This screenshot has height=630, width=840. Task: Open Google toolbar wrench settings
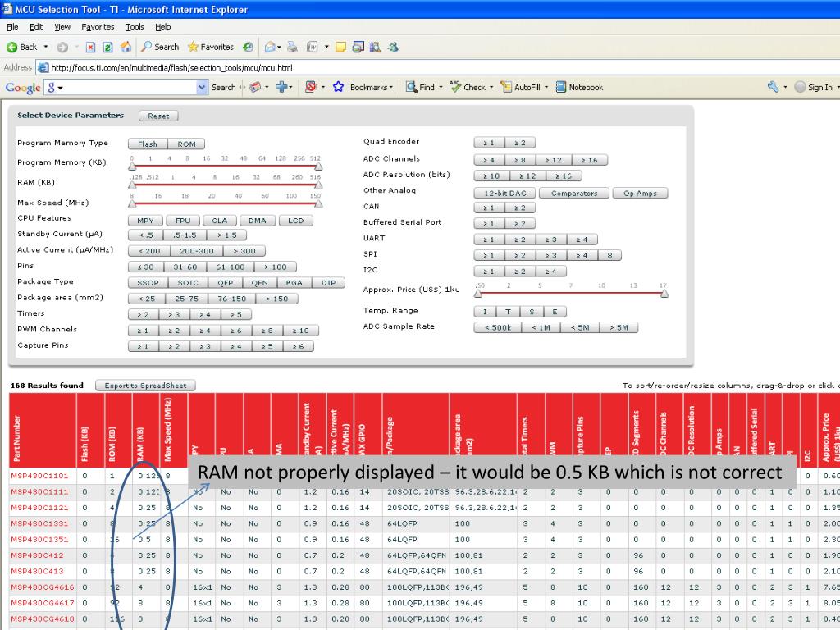[773, 87]
